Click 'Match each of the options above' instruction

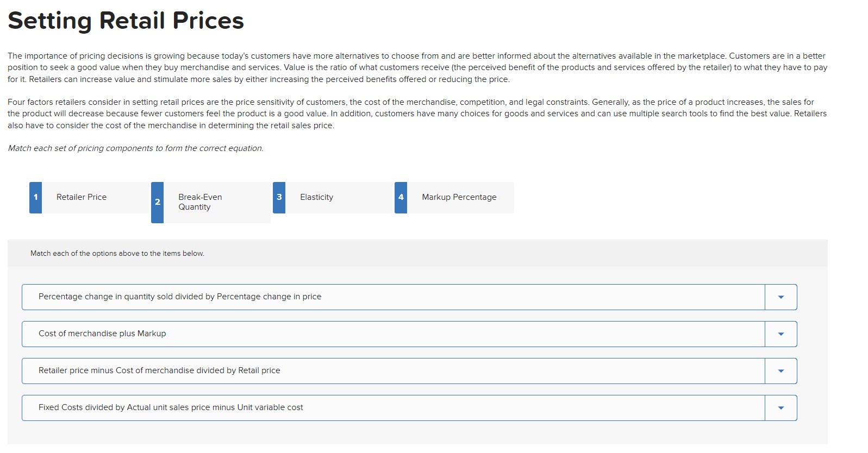(x=117, y=254)
